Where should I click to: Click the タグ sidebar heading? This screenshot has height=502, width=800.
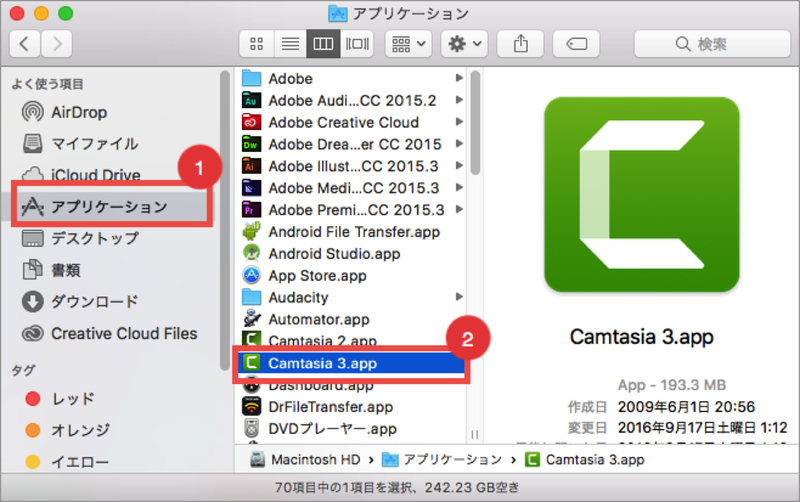(23, 370)
